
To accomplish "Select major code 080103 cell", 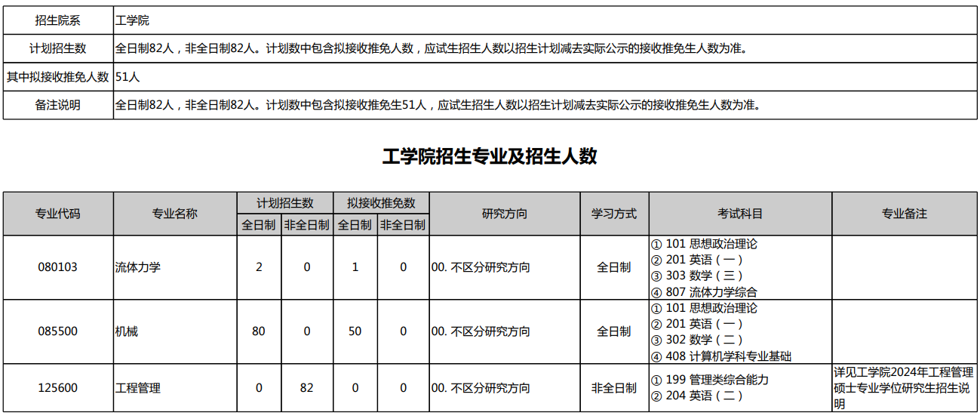I will coord(58,267).
